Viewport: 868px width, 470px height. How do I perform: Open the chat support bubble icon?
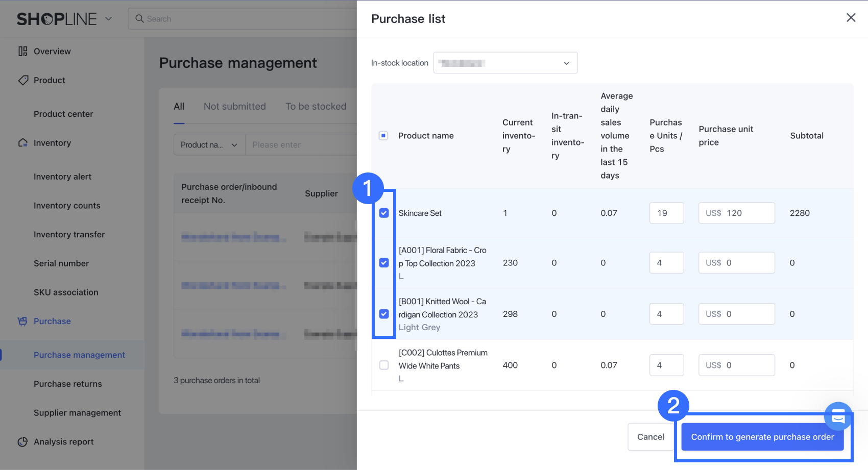click(838, 416)
